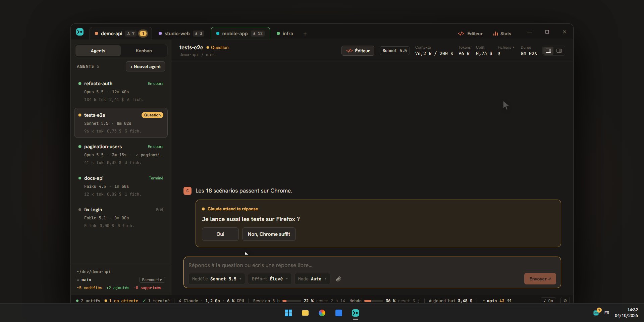Attach a file with the paperclip icon
The image size is (644, 322).
(338, 279)
